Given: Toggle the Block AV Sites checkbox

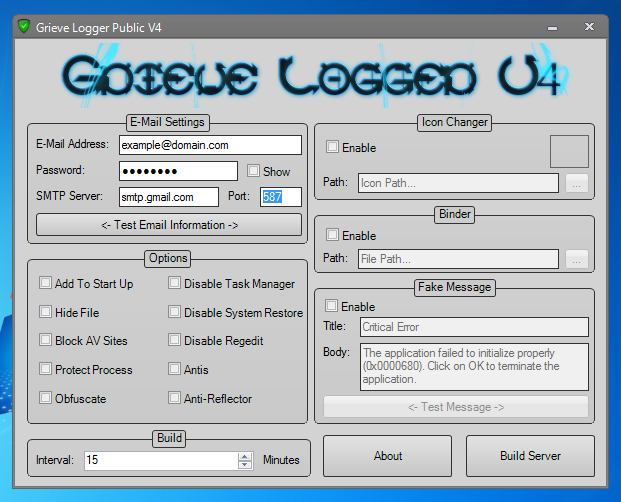Looking at the screenshot, I should click(45, 340).
